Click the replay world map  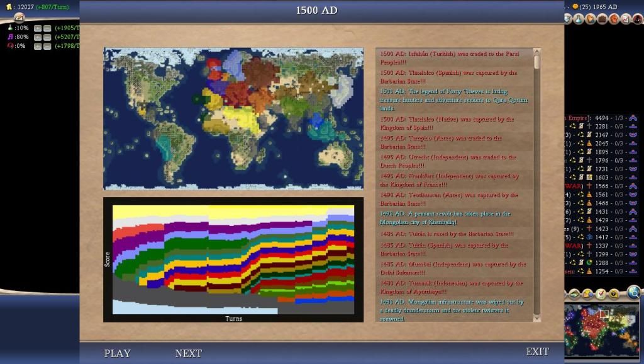(x=233, y=118)
